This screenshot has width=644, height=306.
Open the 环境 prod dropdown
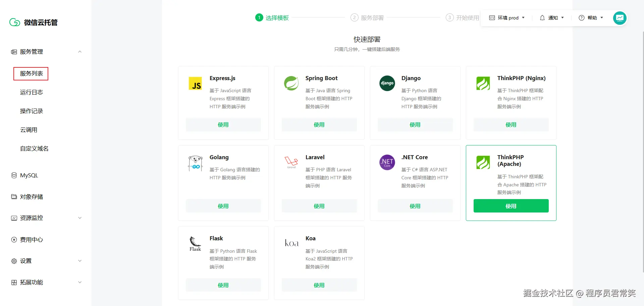pos(507,18)
